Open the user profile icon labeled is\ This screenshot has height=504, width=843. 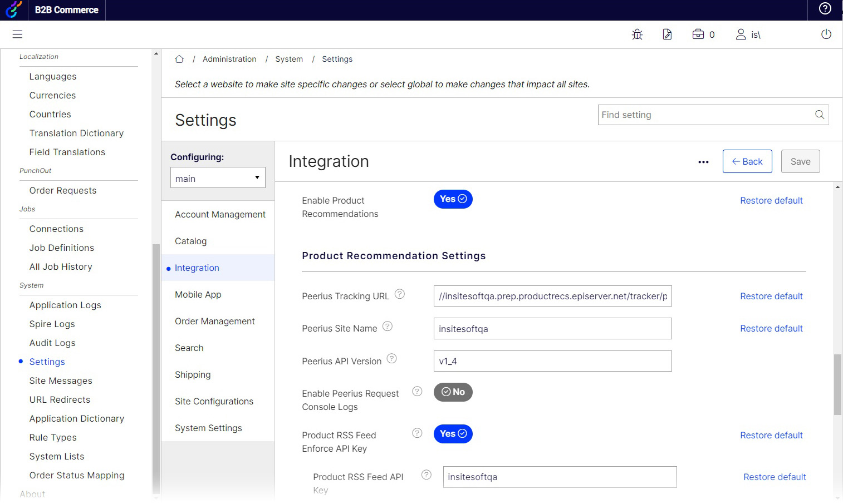click(x=741, y=34)
